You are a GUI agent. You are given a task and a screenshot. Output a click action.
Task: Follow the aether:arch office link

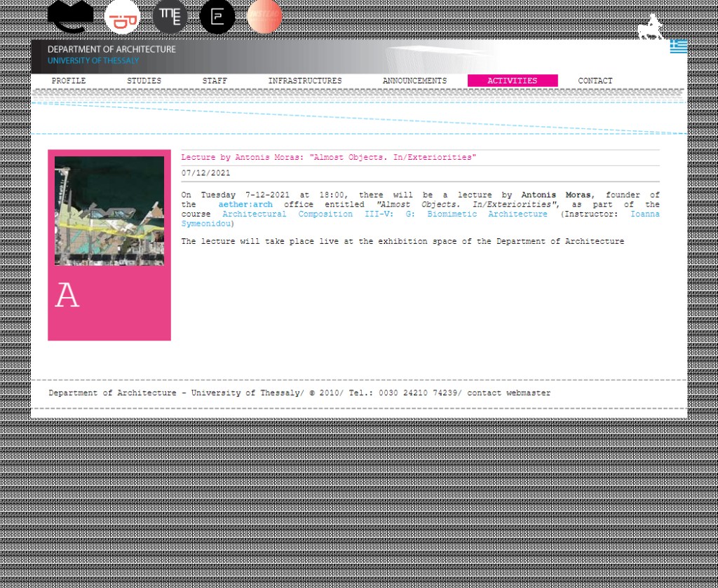point(245,205)
